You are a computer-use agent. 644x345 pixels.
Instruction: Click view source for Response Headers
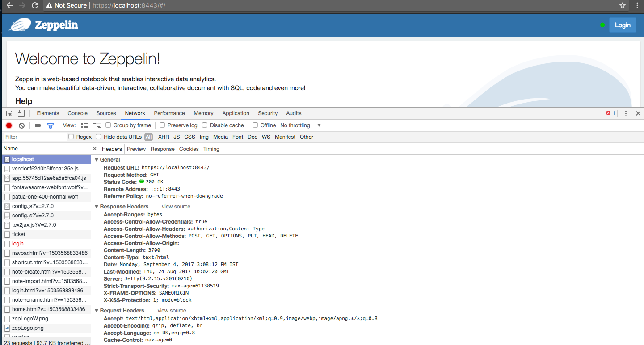click(176, 207)
